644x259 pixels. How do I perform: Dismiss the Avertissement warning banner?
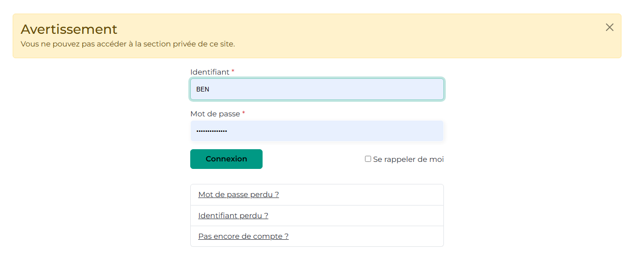point(609,27)
